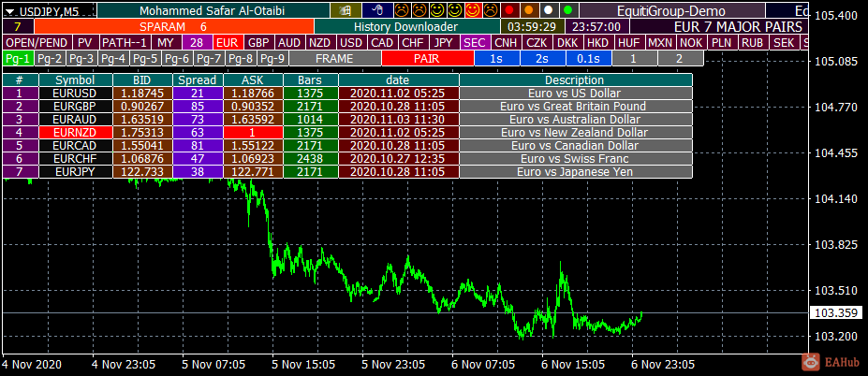Set refresh to 2s
Viewport: 868px width, 376px height.
coord(542,58)
